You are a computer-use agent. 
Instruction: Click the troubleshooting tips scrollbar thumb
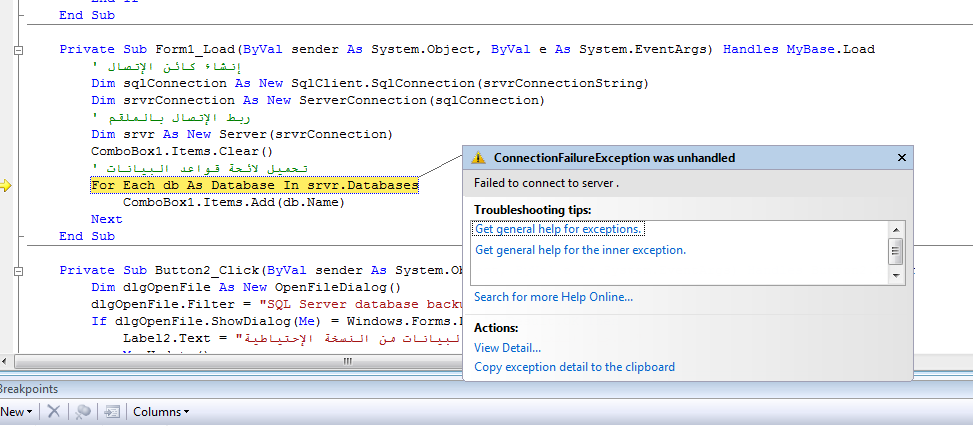point(896,251)
